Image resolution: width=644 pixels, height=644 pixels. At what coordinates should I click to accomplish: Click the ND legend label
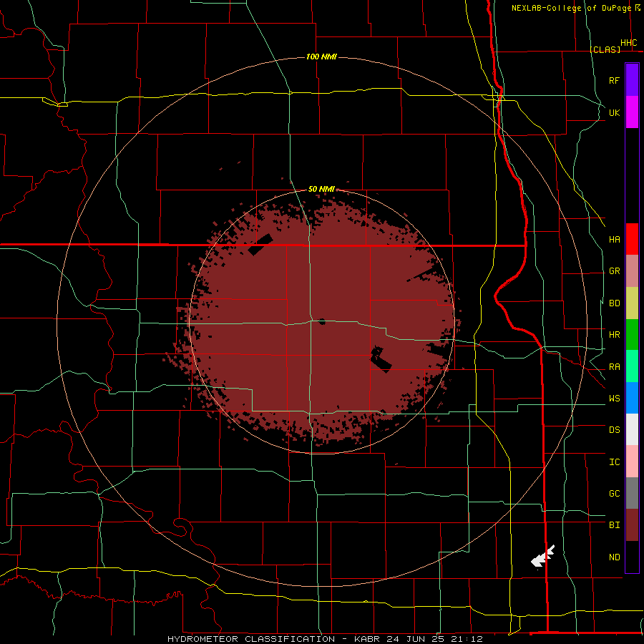[614, 557]
